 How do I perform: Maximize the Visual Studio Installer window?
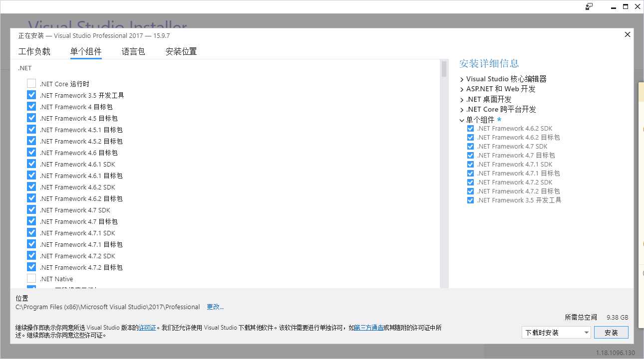pyautogui.click(x=625, y=6)
